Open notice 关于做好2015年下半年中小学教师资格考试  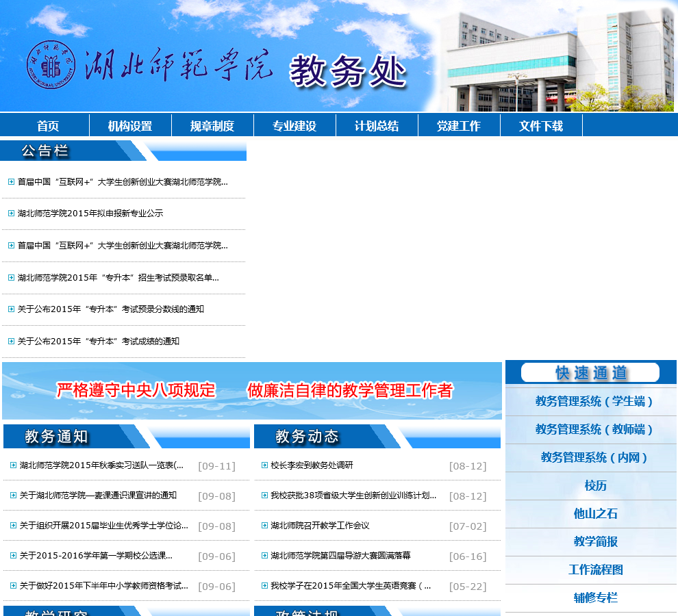click(x=104, y=586)
